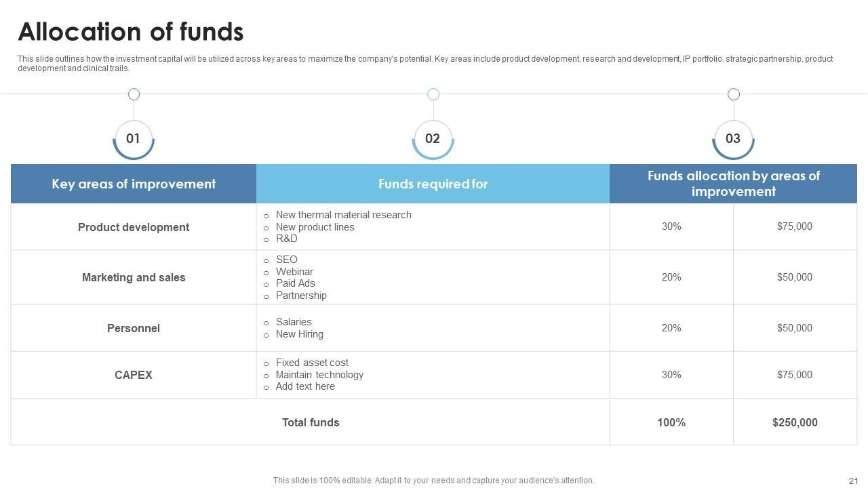Click small connector dot above badge 02
Screen dimensions: 868x488
(433, 94)
